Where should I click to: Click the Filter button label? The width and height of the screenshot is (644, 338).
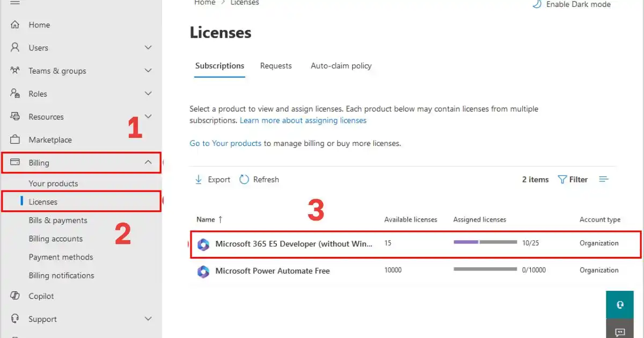[579, 180]
